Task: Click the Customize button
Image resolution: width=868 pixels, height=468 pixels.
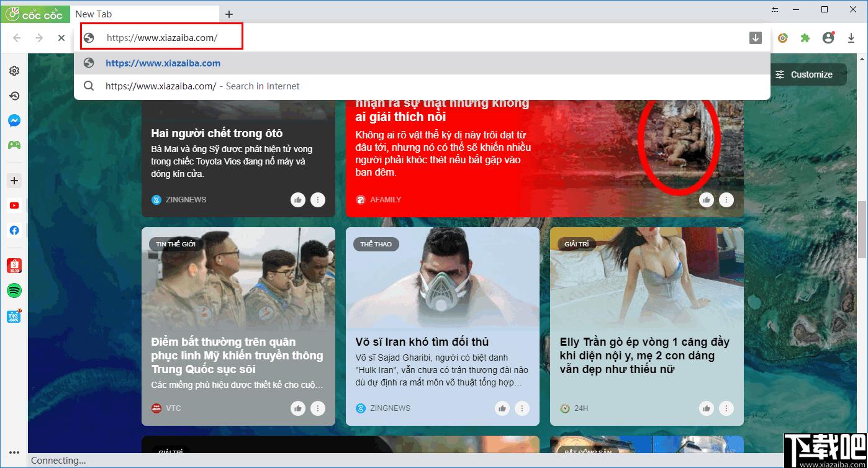Action: click(x=803, y=74)
